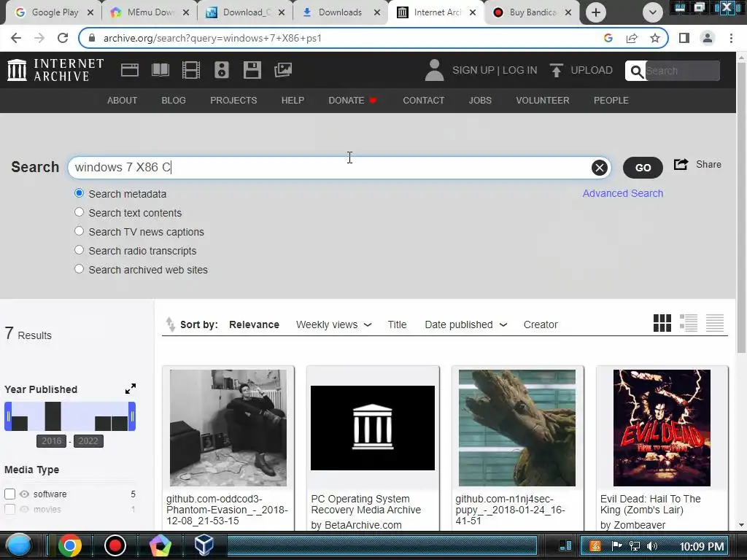Open VirtualBox cube icon in taskbar
Image resolution: width=747 pixels, height=560 pixels.
[204, 545]
